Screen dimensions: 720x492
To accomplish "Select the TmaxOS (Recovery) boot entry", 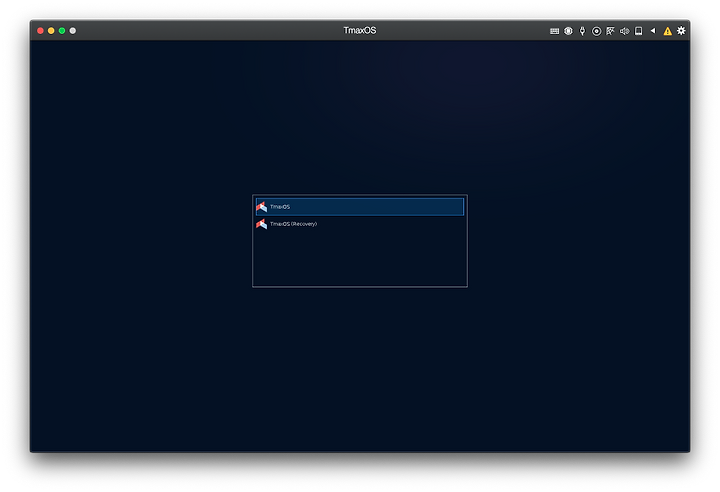I will [x=360, y=224].
